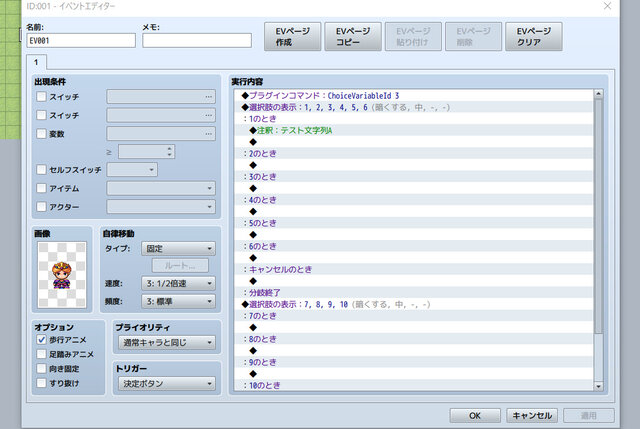Enable the first スイッチ condition checkbox
Screen dimensions: 640x429
pos(41,97)
